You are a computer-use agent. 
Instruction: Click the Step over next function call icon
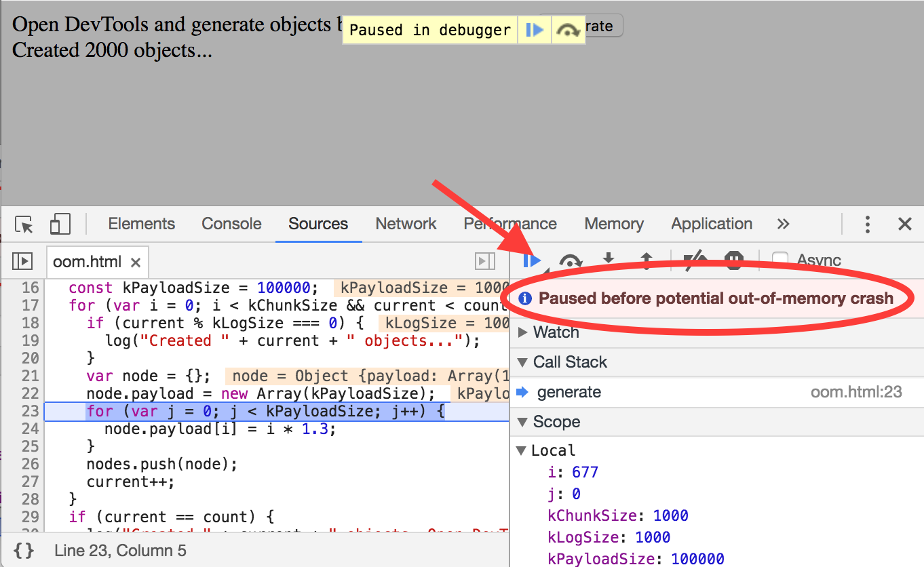[571, 261]
